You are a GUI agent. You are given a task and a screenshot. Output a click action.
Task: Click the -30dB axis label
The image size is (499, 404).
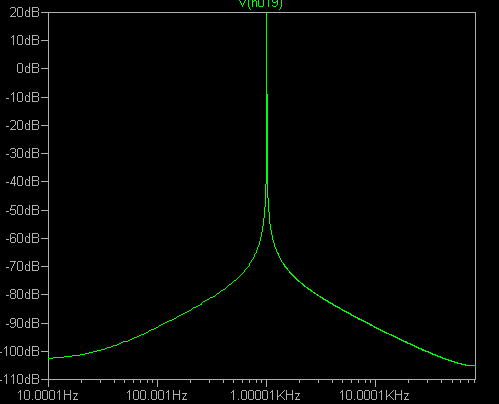pyautogui.click(x=23, y=154)
